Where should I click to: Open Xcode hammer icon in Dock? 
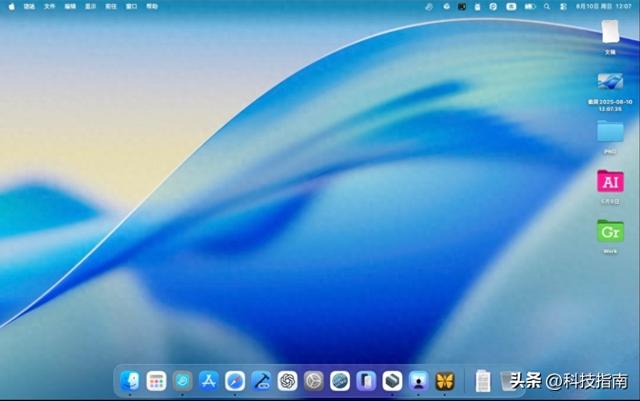(x=261, y=381)
